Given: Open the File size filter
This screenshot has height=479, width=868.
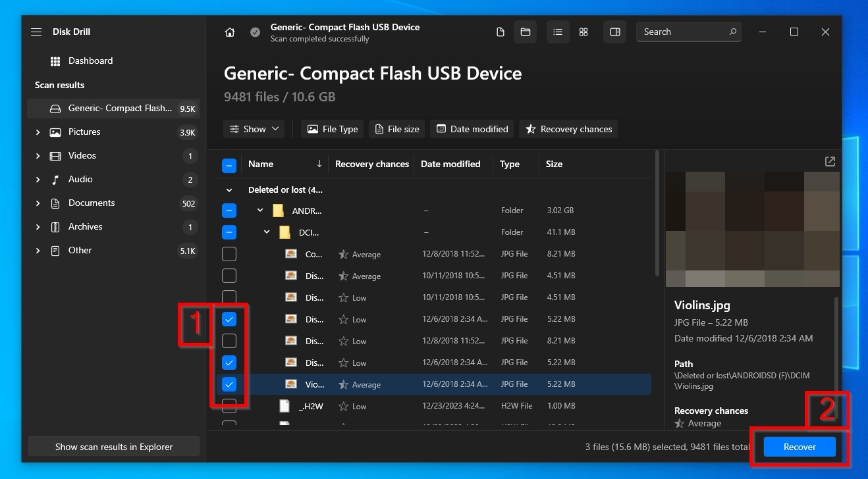Looking at the screenshot, I should (x=397, y=129).
